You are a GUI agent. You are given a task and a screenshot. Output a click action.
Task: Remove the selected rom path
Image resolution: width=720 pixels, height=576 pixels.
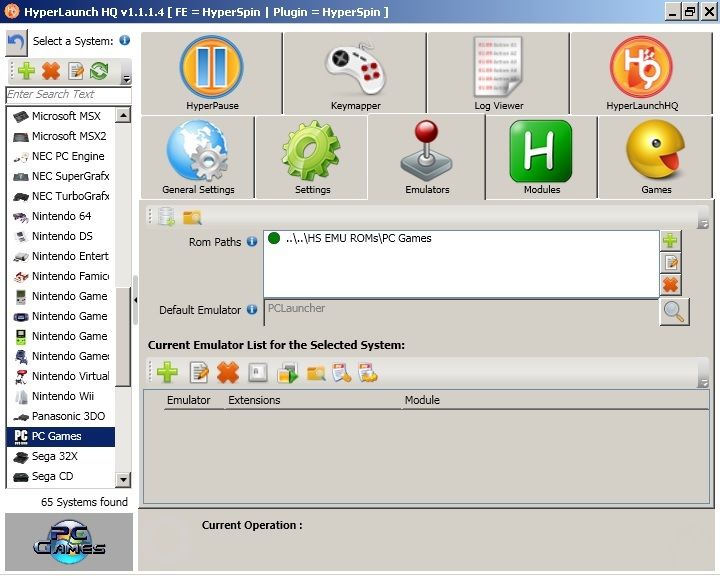[670, 285]
